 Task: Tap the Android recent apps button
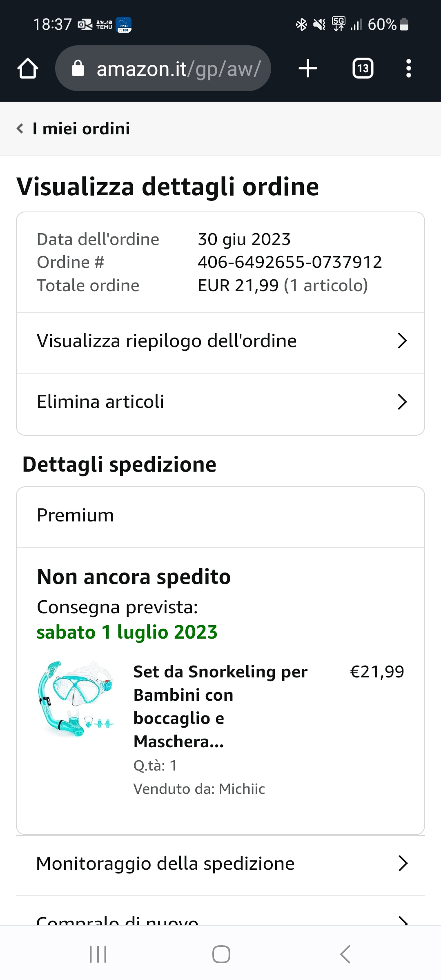click(x=98, y=954)
